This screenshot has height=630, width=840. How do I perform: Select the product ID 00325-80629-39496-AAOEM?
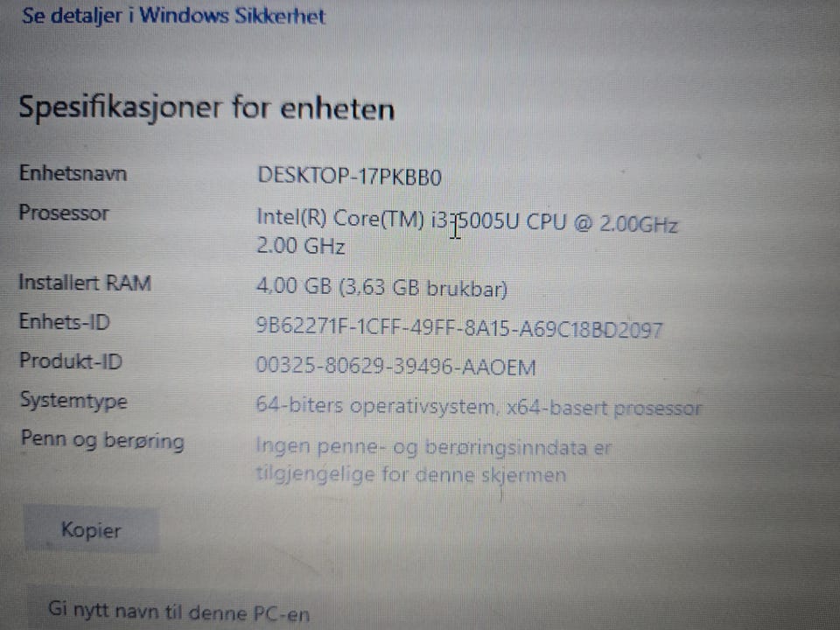tap(395, 367)
